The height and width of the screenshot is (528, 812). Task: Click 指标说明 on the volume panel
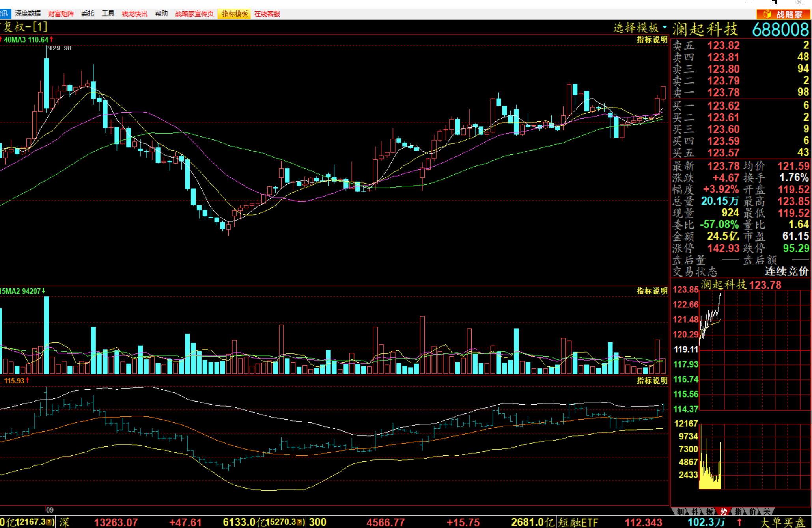[652, 291]
